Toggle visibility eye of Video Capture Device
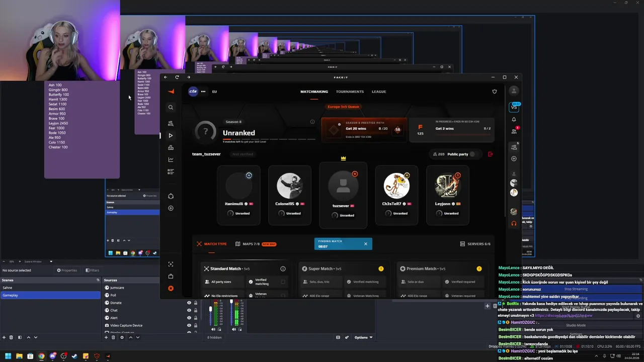 click(189, 325)
